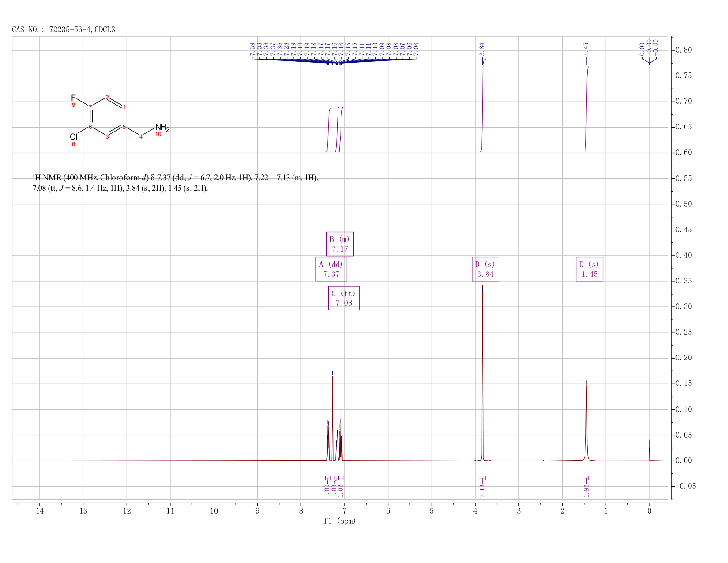Click the axis tick label 10

214,511
